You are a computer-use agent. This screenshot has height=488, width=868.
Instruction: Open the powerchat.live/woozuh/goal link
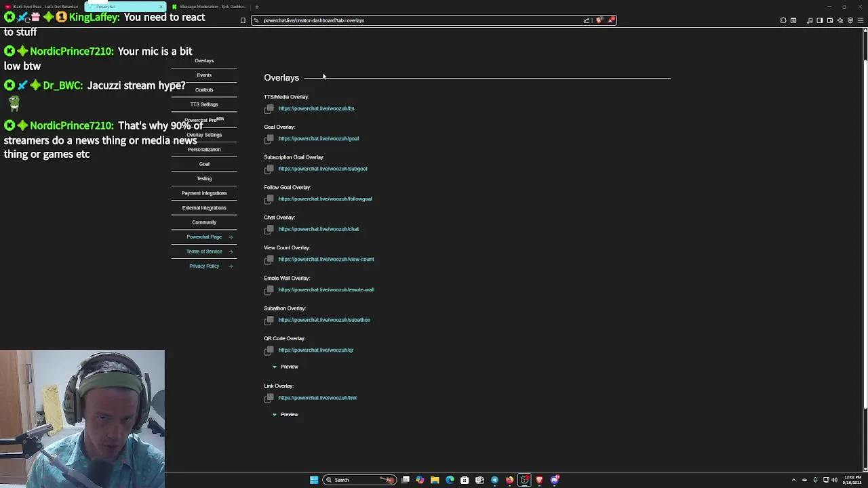click(x=318, y=139)
